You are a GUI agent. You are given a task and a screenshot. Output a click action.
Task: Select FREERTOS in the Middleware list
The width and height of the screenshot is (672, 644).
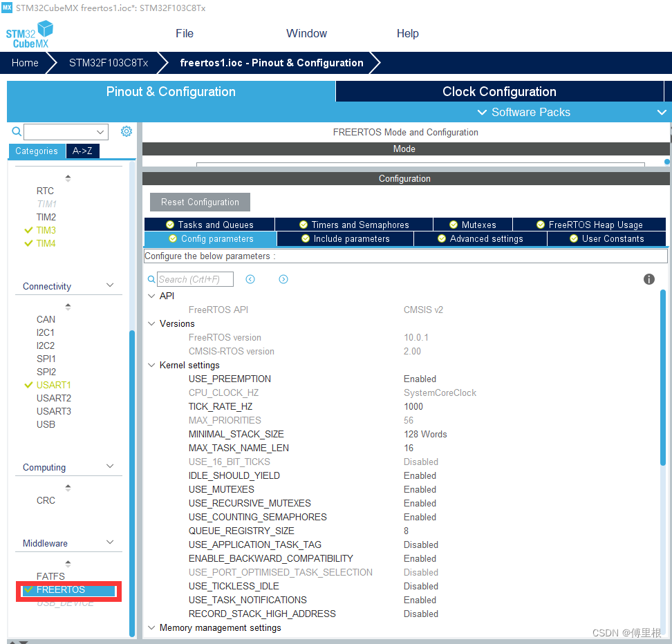[x=60, y=589]
